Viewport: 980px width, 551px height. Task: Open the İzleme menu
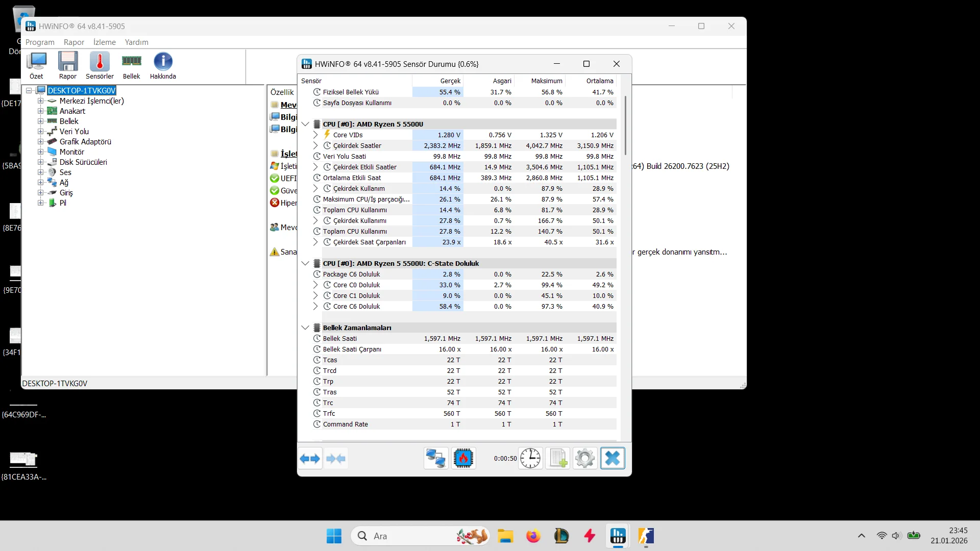pyautogui.click(x=104, y=42)
